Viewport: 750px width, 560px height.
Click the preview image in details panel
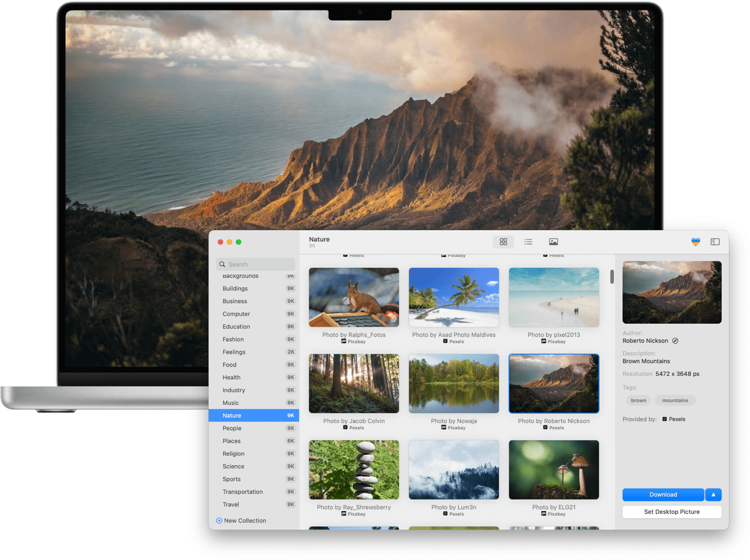coord(672,292)
